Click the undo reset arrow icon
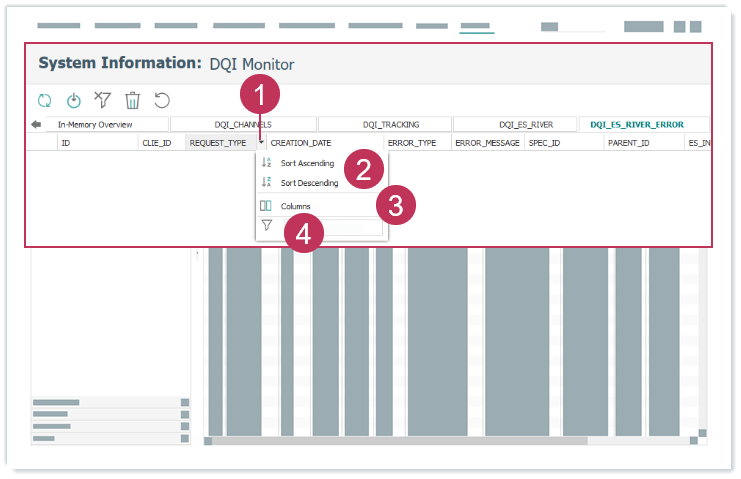741x479 pixels. (x=161, y=100)
